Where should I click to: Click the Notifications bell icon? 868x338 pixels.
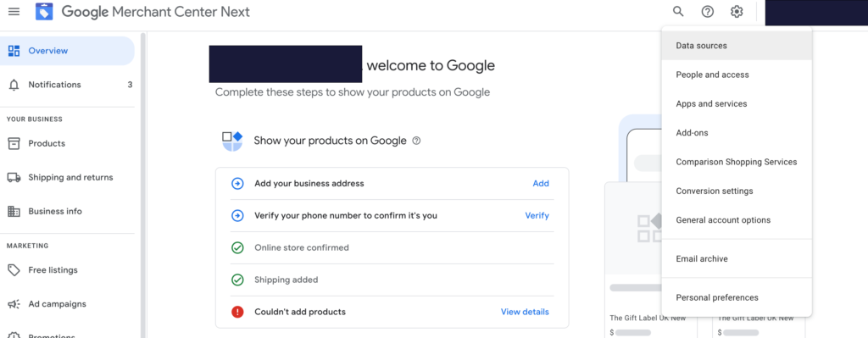pos(14,85)
